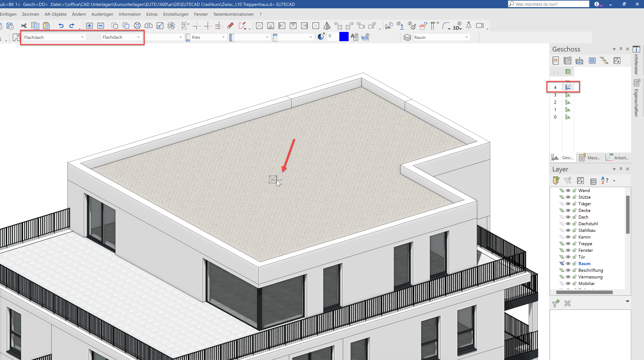Toggle visibility eye of Beschriftung layer
The image size is (644, 360).
tap(568, 270)
